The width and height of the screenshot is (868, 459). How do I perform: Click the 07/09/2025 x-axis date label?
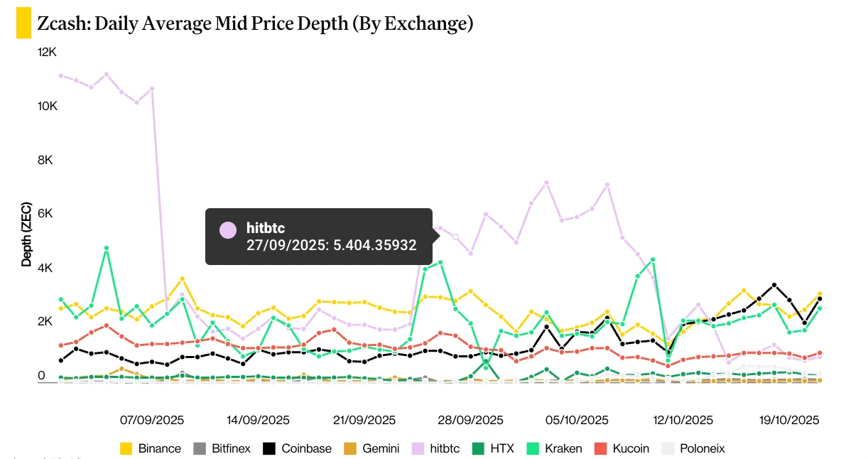pyautogui.click(x=151, y=420)
